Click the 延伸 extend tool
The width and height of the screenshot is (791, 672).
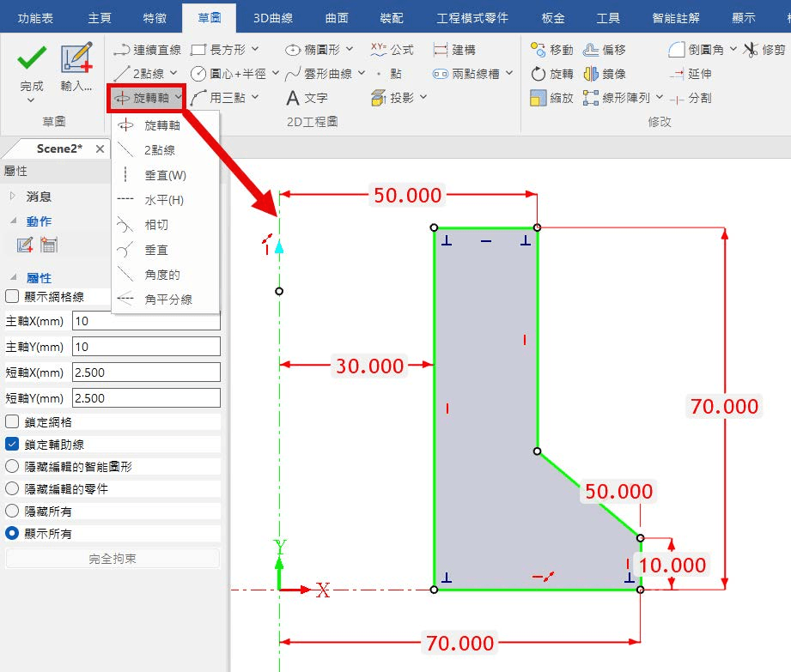(x=691, y=74)
